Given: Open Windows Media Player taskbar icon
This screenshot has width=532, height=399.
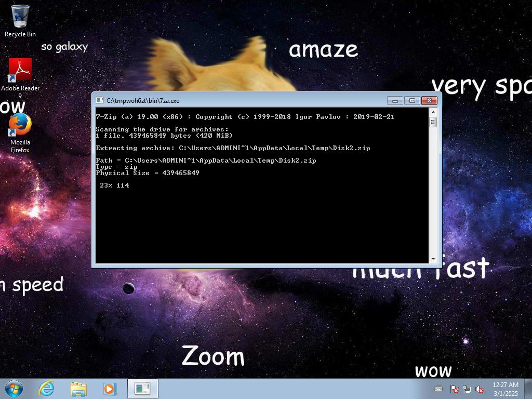Looking at the screenshot, I should click(110, 389).
